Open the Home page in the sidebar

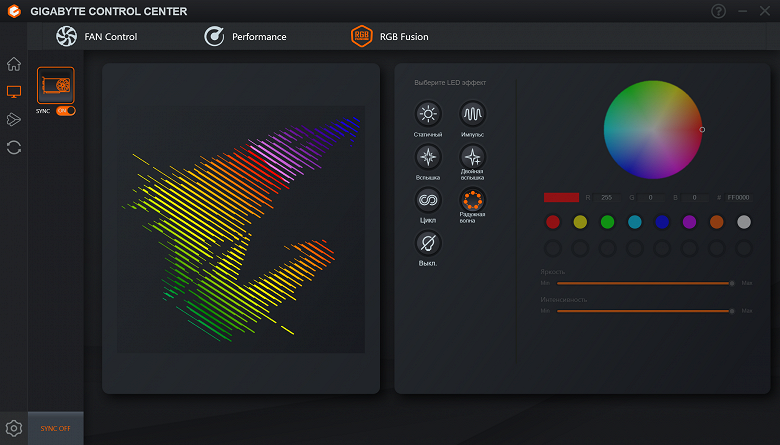[x=14, y=64]
